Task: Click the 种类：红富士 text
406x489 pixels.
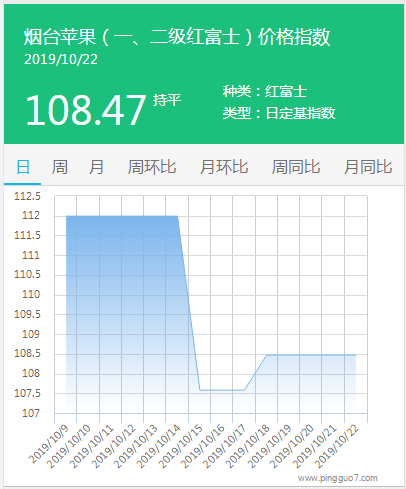Action: click(265, 91)
